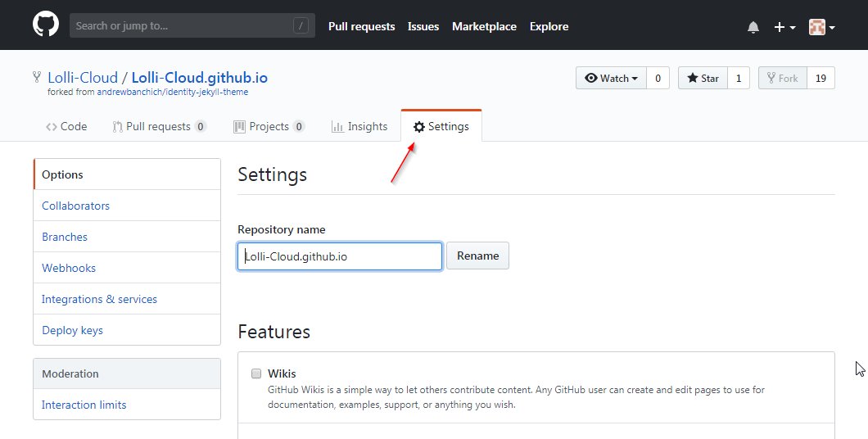Enable the Wikis checkbox

255,373
